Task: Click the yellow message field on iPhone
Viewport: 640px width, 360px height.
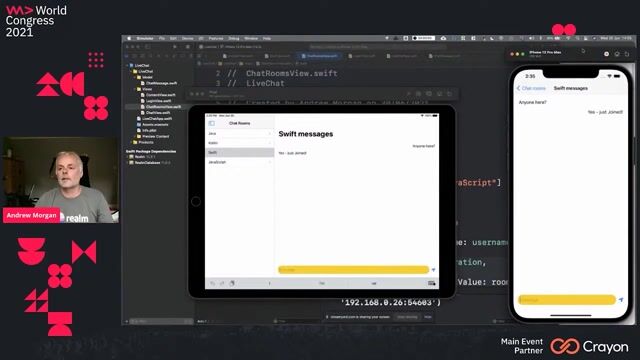Action: pyautogui.click(x=567, y=300)
